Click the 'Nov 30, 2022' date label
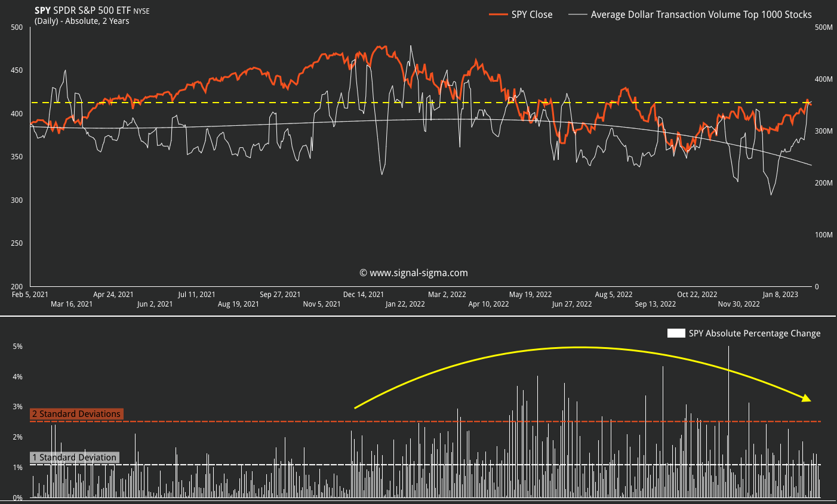Image resolution: width=837 pixels, height=504 pixels. point(739,304)
